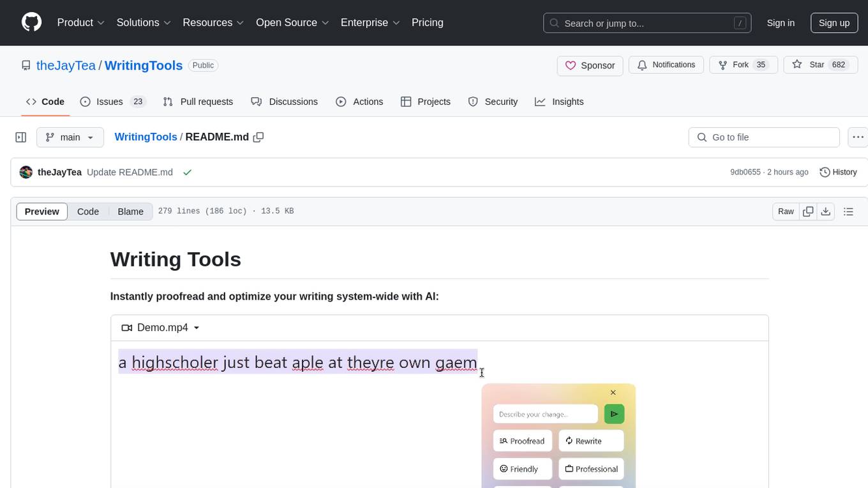This screenshot has height=488, width=868.
Task: Copy the README.md file path
Action: 258,137
